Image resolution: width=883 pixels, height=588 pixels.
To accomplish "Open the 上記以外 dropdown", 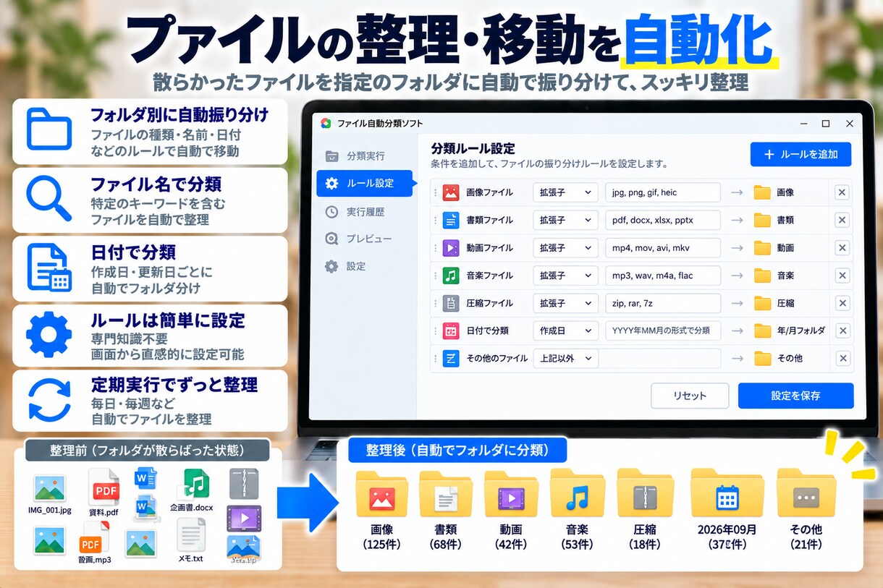I will pos(565,358).
